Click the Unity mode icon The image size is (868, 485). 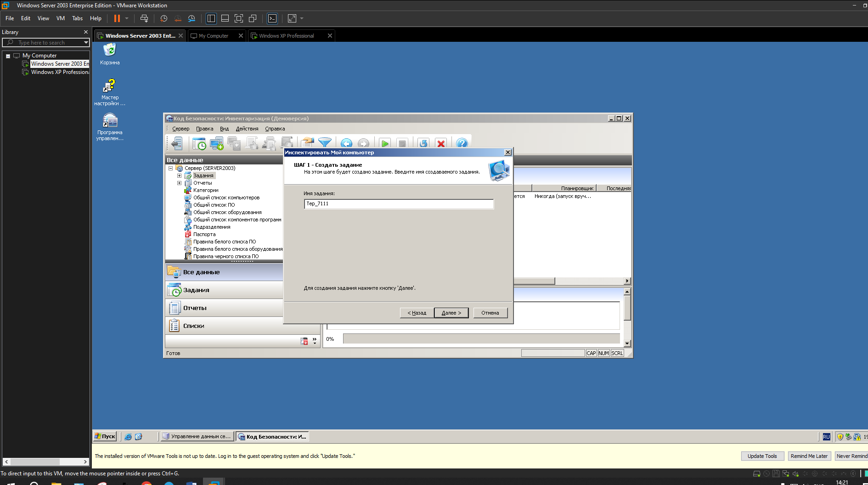253,18
